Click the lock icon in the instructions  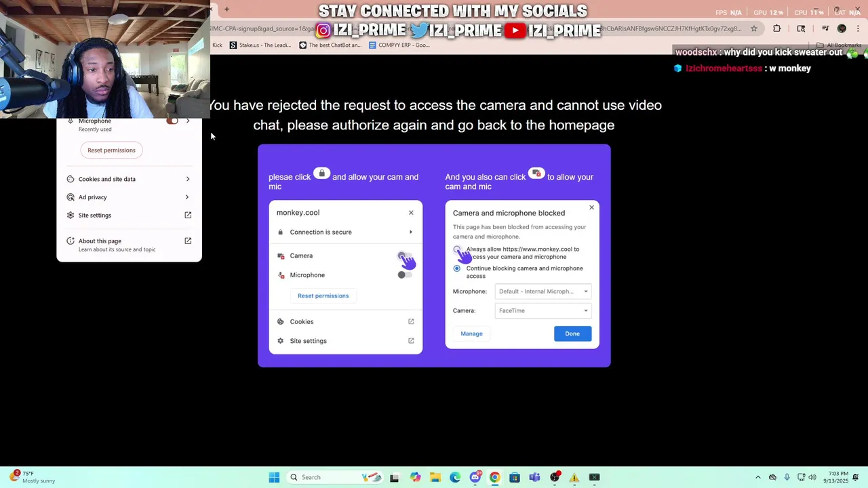(321, 174)
